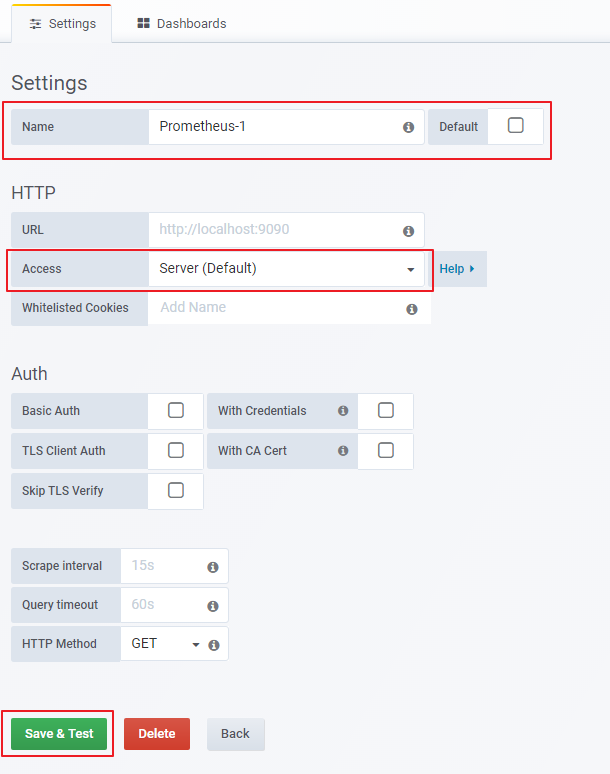The image size is (610, 774).
Task: Enable the With CA Cert checkbox
Action: (x=385, y=450)
